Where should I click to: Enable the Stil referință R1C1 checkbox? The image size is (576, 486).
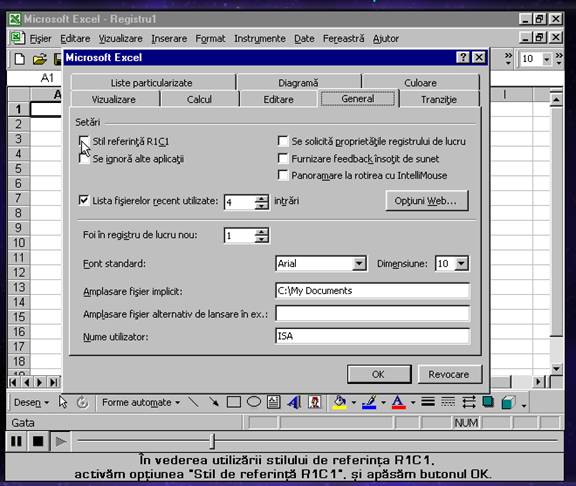click(x=84, y=141)
